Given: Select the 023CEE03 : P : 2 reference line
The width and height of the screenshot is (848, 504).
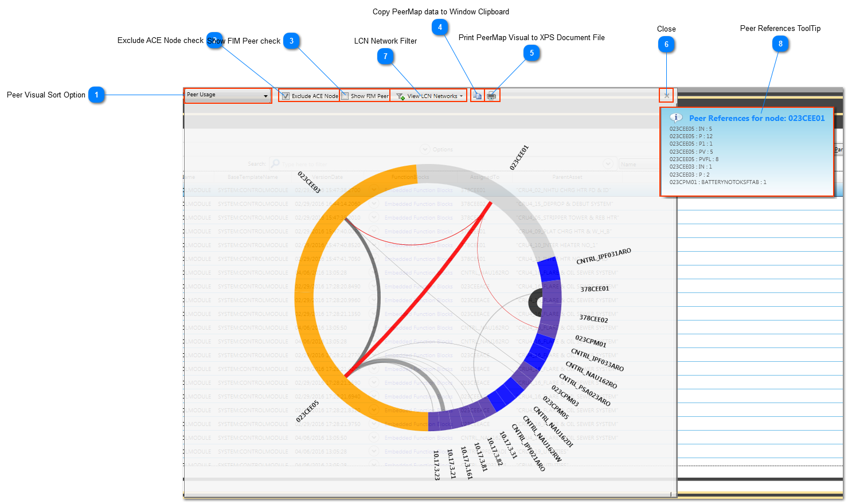Looking at the screenshot, I should click(x=689, y=175).
